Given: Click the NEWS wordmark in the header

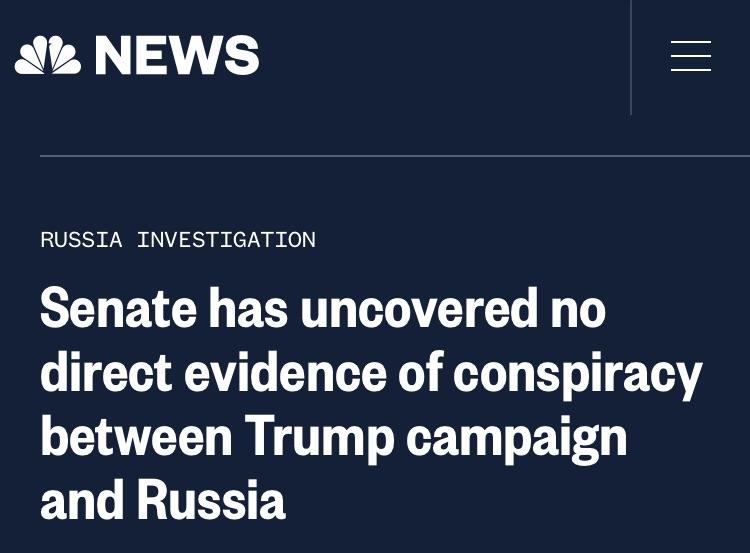Looking at the screenshot, I should (x=177, y=55).
